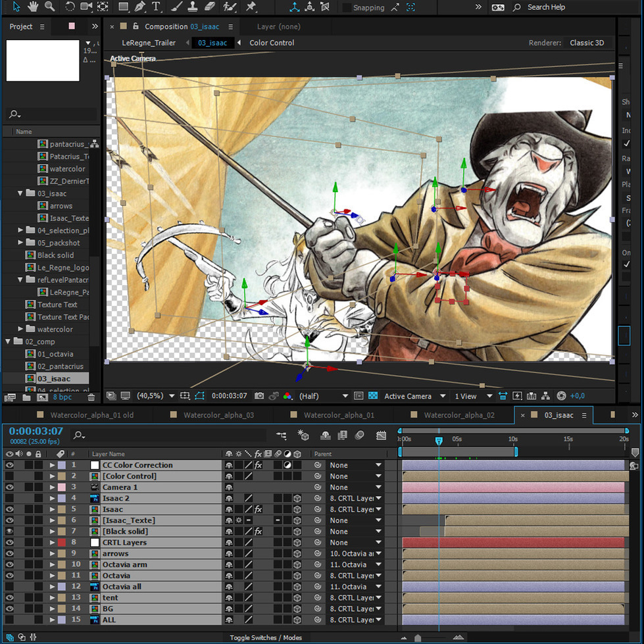Reset exposure icon in viewer
644x644 pixels.
pos(562,396)
